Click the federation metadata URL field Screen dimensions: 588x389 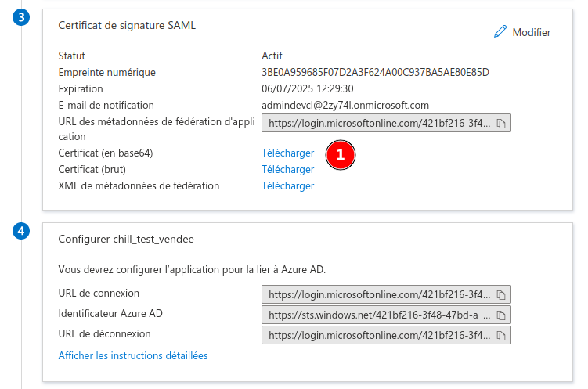(377, 123)
